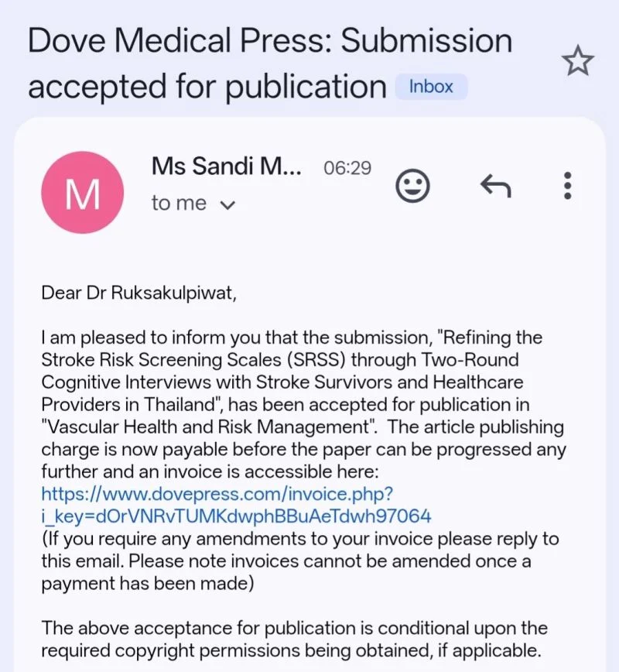Open the three-dot more options menu
Viewport: 619px width, 672px height.
coord(568,186)
